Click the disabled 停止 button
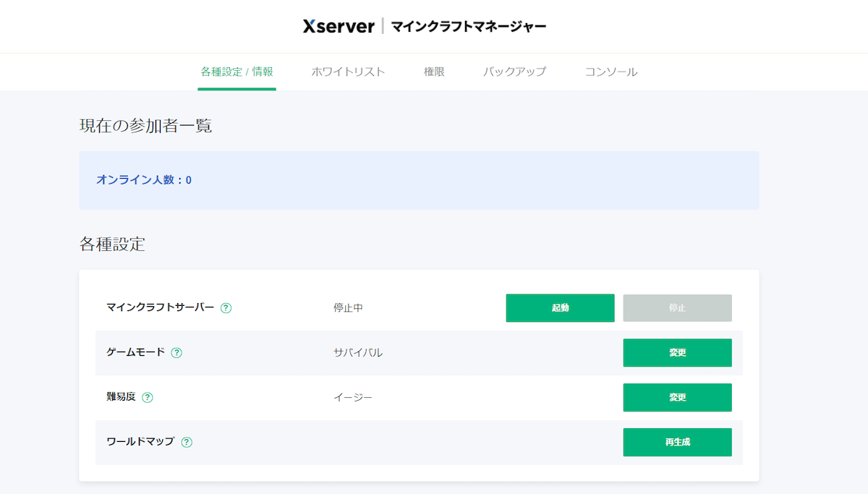 click(x=677, y=307)
